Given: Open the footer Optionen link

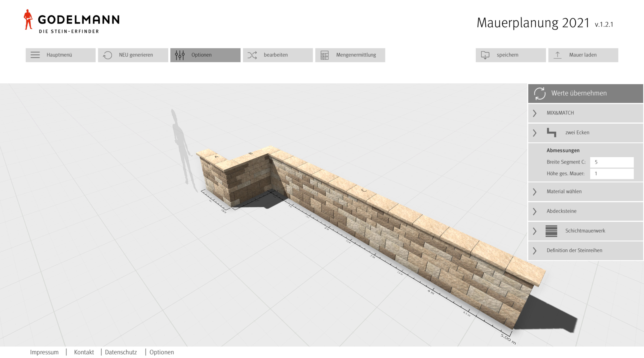Looking at the screenshot, I should (161, 352).
